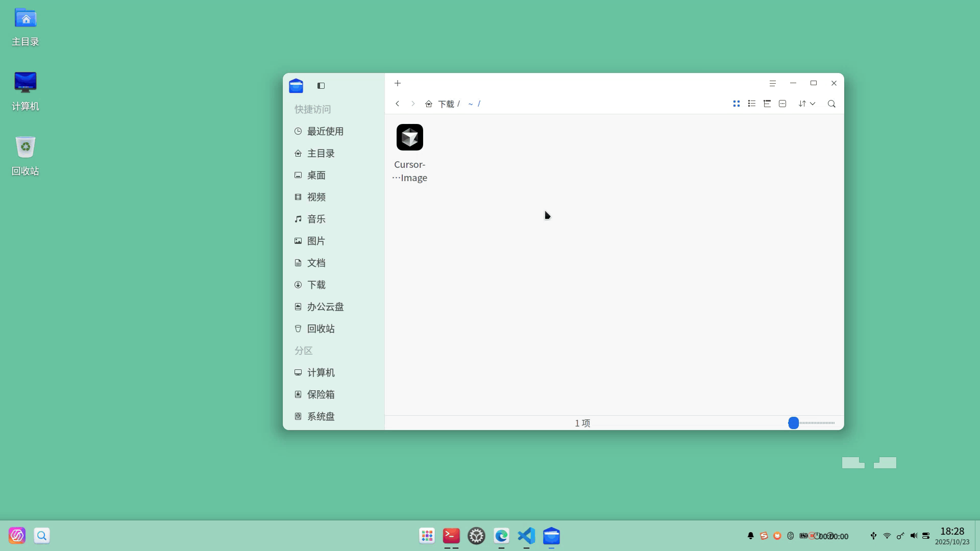The height and width of the screenshot is (551, 980).
Task: Open search in file manager
Action: pyautogui.click(x=831, y=104)
